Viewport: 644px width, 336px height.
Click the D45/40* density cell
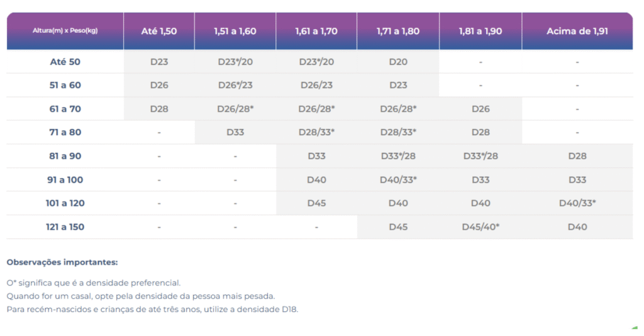point(480,227)
